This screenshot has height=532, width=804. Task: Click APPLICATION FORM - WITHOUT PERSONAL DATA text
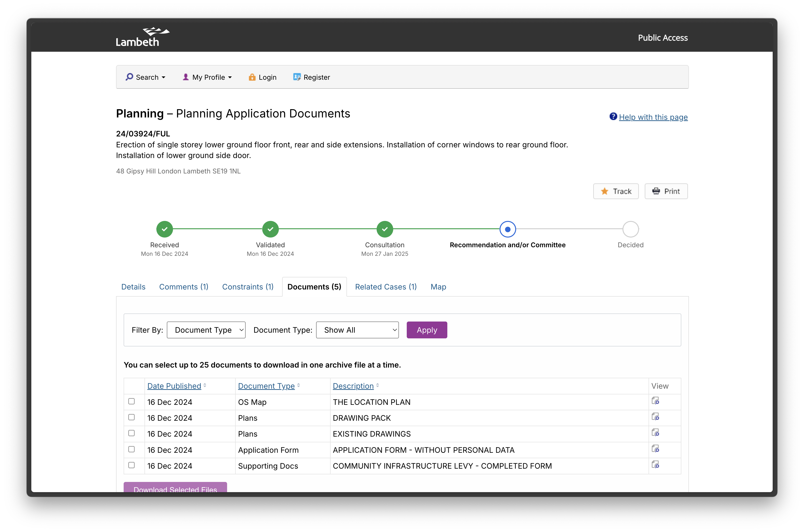[423, 450]
